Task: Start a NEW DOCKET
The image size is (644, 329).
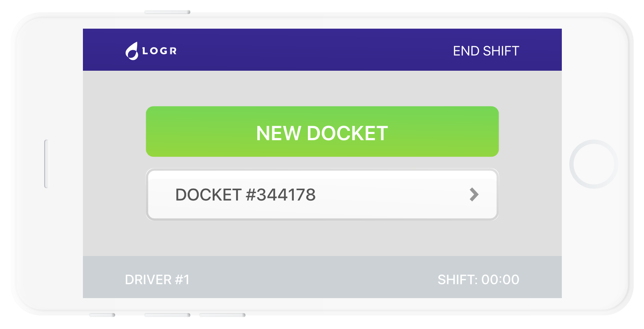Action: pos(322,132)
